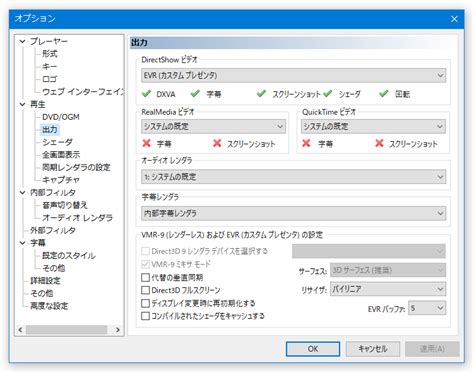Select キー in options tree
This screenshot has height=373, width=474.
[x=49, y=66]
